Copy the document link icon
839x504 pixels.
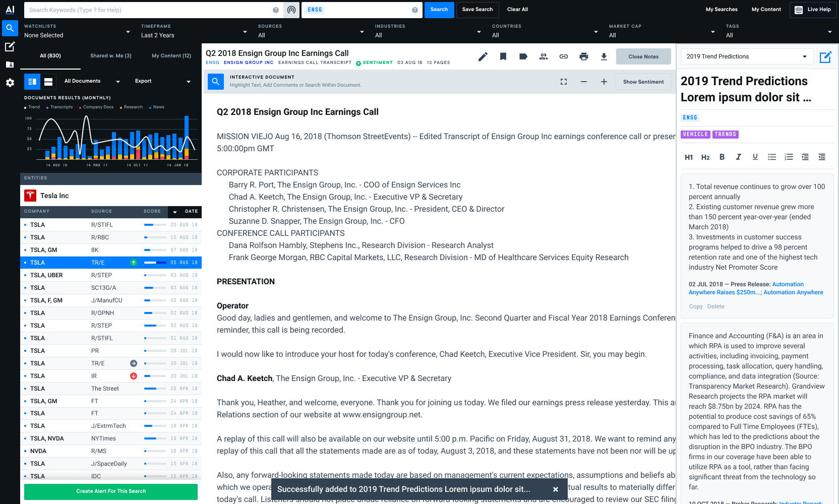(x=564, y=56)
